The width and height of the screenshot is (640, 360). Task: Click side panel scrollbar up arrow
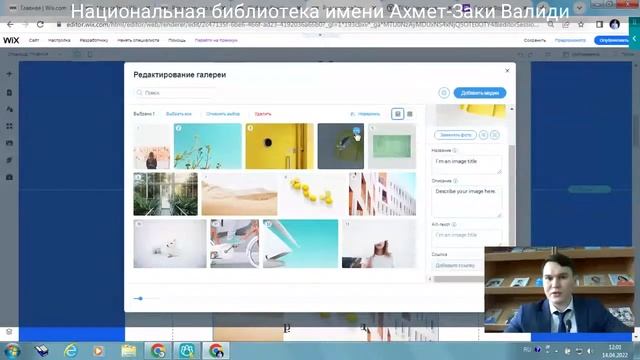(511, 109)
